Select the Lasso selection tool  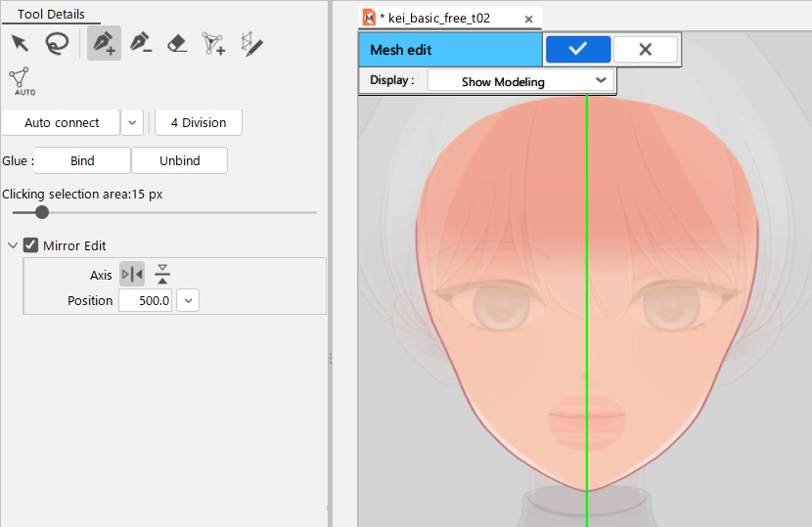point(58,43)
